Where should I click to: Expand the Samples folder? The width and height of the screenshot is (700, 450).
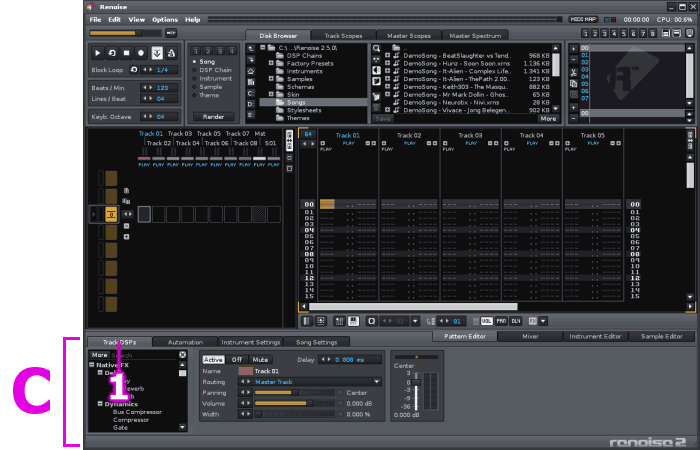tap(271, 79)
